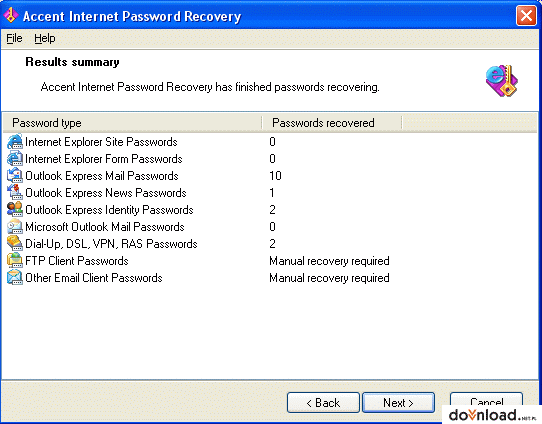The height and width of the screenshot is (424, 542).
Task: Click the title bar app icon
Action: tap(11, 16)
